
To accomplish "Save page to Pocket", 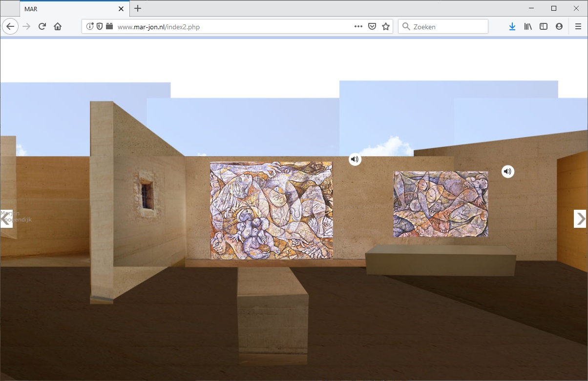I will point(372,27).
